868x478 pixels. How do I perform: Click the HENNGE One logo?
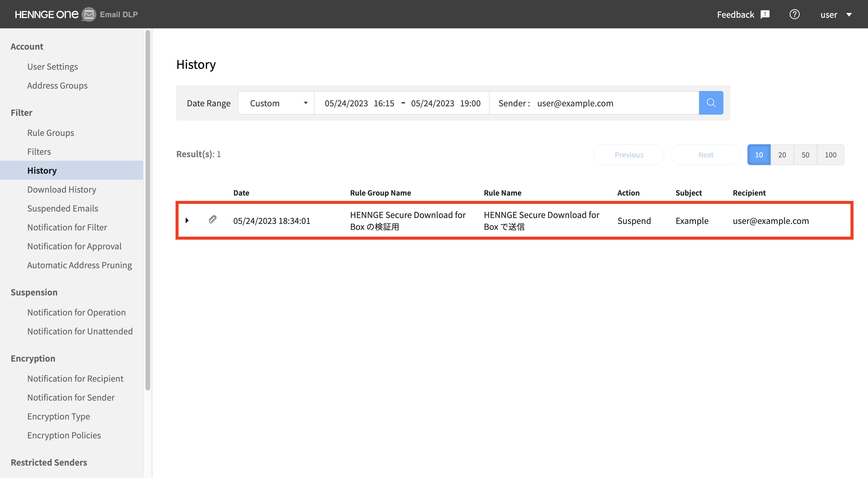(x=46, y=14)
